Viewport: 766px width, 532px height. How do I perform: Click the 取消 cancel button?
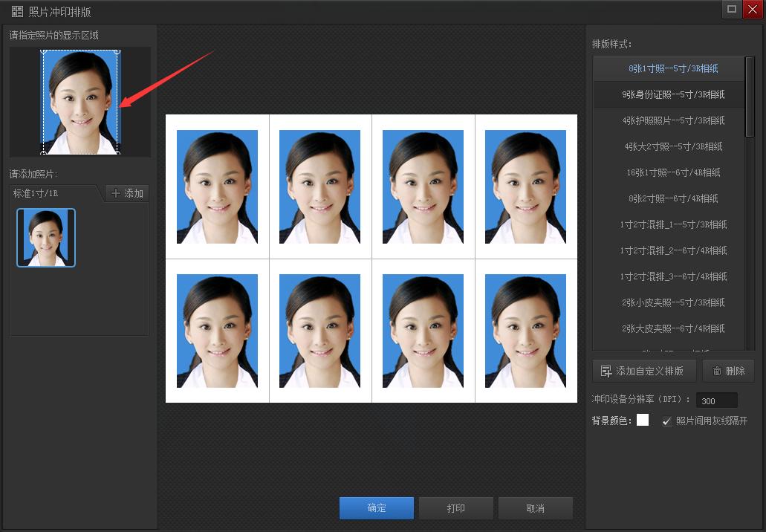point(535,508)
